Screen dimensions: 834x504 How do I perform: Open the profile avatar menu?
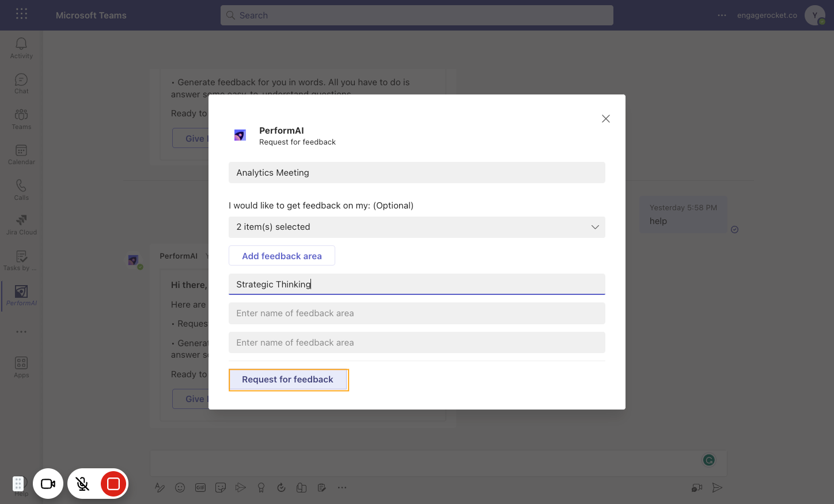pyautogui.click(x=815, y=16)
